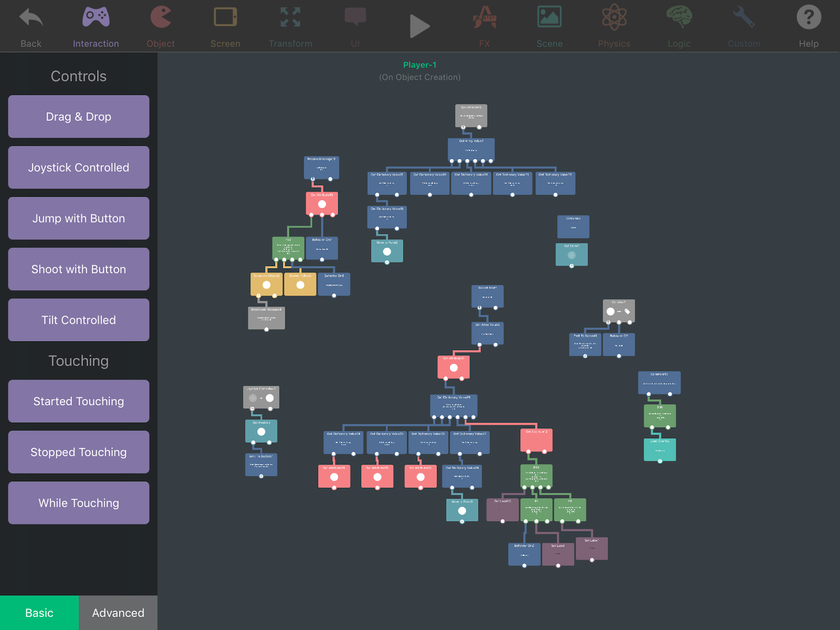Select the Emit To Socket7 node
840x630 pixels.
[261, 465]
